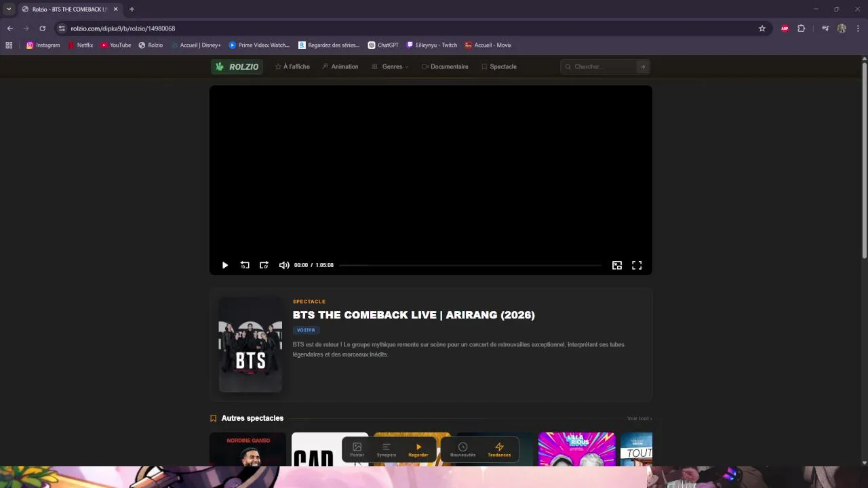868x488 pixels.
Task: Open the Eilleynyu Twitch bookmark
Action: tap(432, 45)
